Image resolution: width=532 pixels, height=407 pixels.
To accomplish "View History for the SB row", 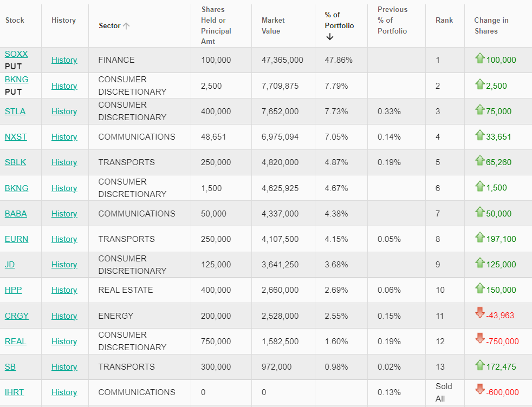I will coord(64,367).
